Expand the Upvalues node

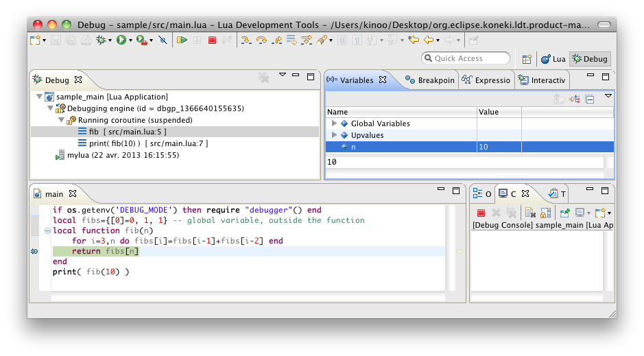pyautogui.click(x=334, y=134)
